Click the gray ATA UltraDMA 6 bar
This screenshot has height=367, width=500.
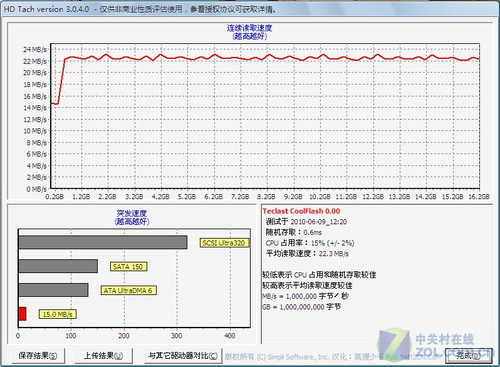53,290
